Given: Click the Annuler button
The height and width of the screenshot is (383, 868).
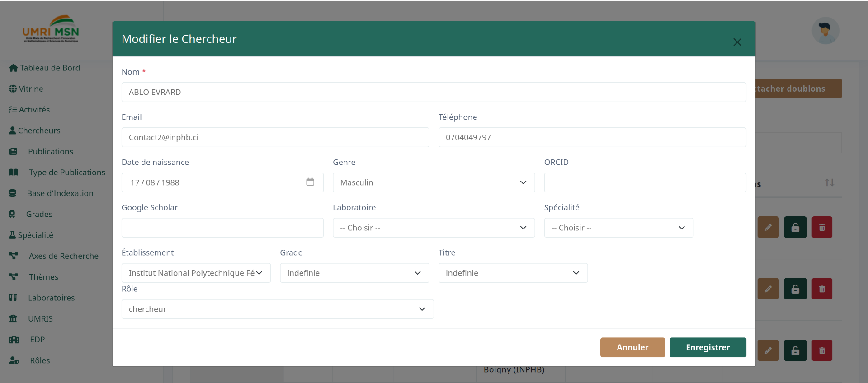Looking at the screenshot, I should pyautogui.click(x=632, y=347).
